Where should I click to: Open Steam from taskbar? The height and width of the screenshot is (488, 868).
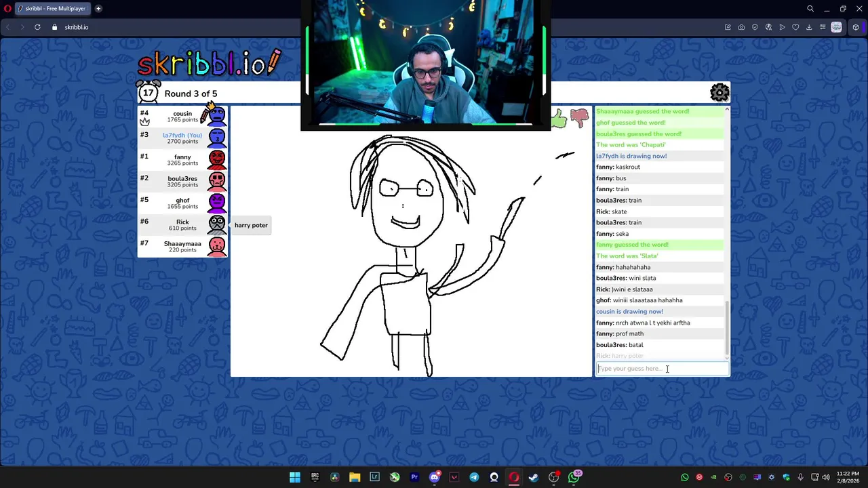tap(534, 477)
